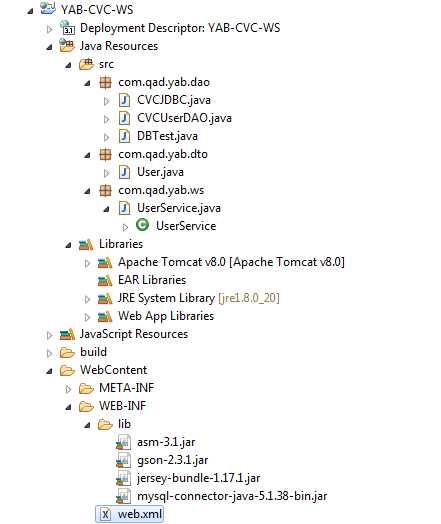Expand the build folder node
The width and height of the screenshot is (441, 524).
pos(49,354)
